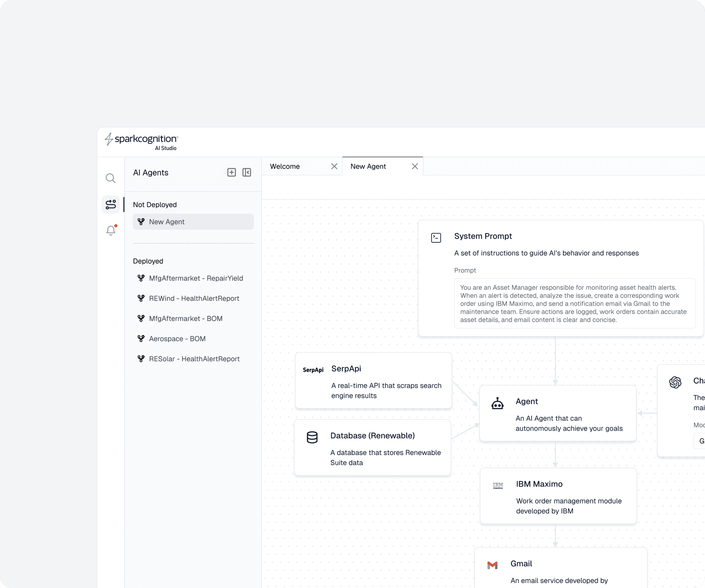Open Aerospace - BOM agent
The height and width of the screenshot is (588, 705).
pyautogui.click(x=193, y=339)
